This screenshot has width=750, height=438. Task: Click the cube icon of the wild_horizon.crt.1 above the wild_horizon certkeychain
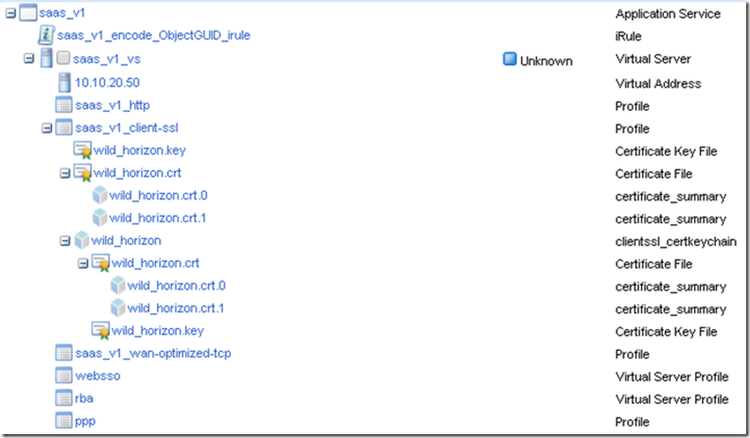click(99, 218)
